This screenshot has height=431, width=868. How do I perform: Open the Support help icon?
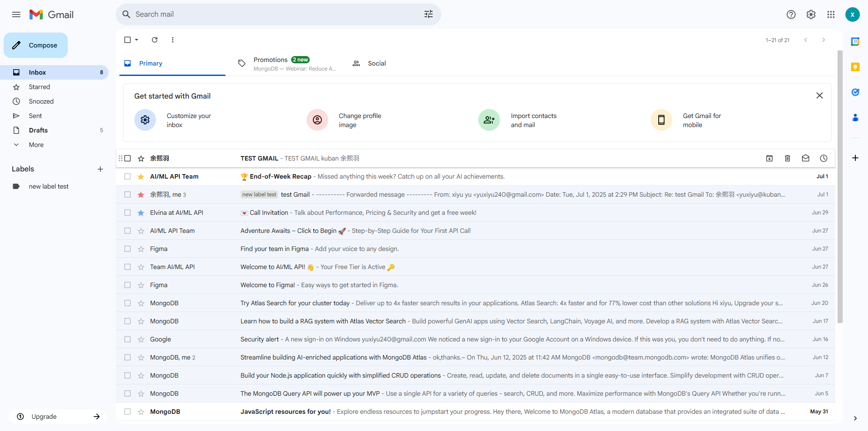[791, 14]
